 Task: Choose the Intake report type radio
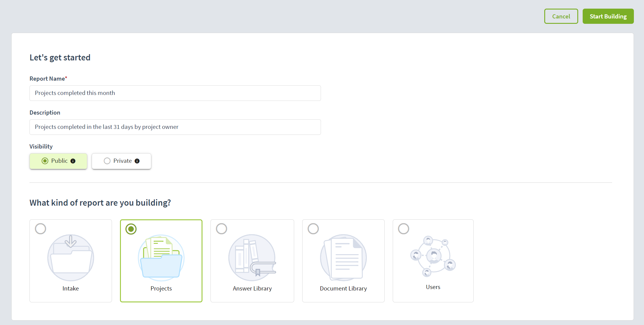40,229
